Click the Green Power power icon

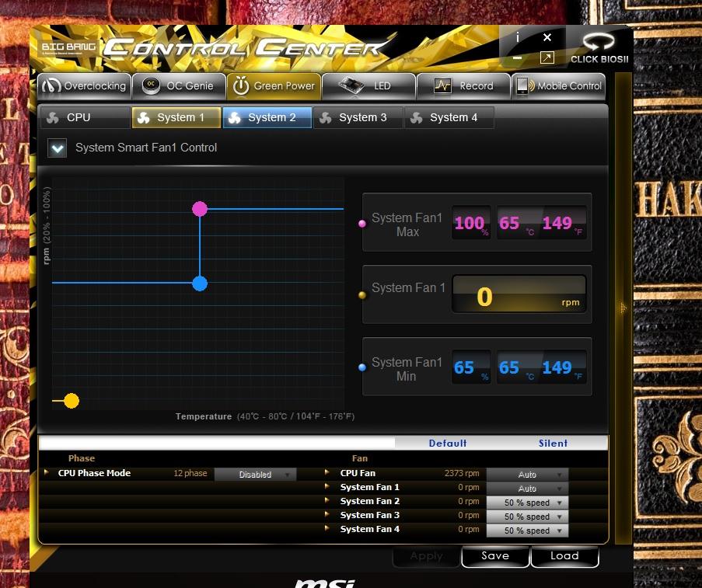click(x=241, y=85)
